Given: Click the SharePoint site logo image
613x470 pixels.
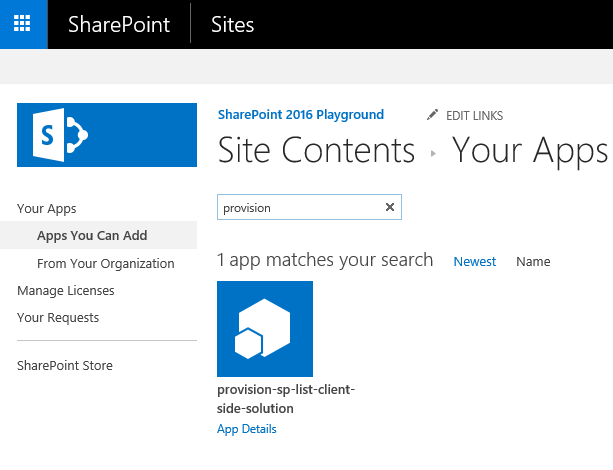Looking at the screenshot, I should [x=107, y=135].
